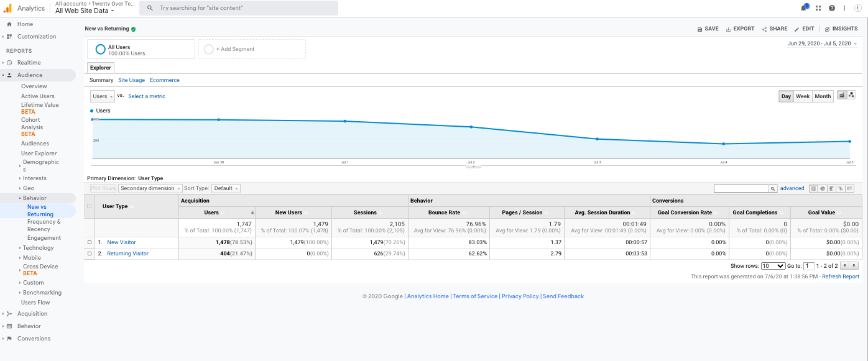
Task: Open the date range picker
Action: (x=822, y=43)
